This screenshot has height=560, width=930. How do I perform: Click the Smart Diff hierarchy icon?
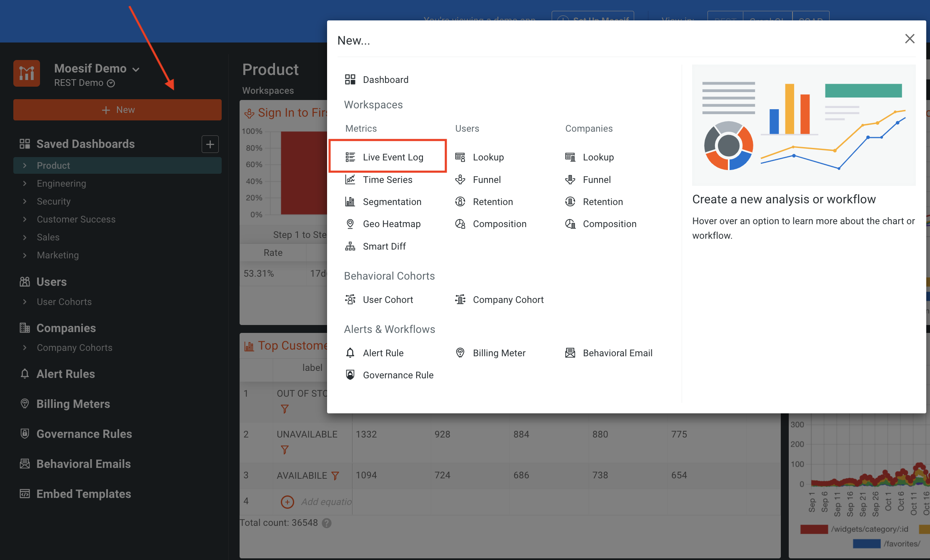[350, 246]
